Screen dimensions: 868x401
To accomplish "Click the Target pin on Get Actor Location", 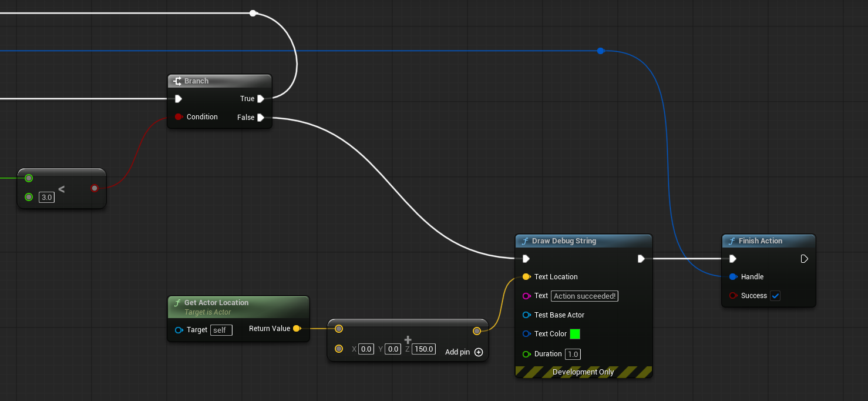I will click(179, 330).
